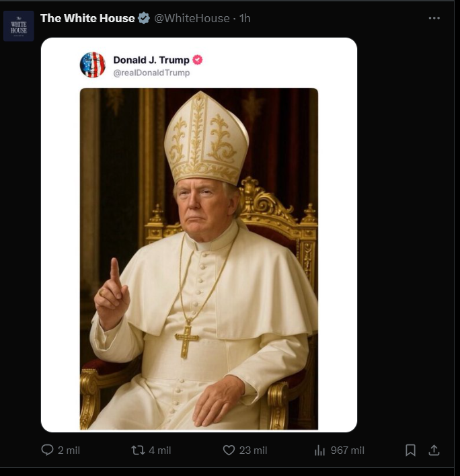Open the @WhiteHouse handle link
The width and height of the screenshot is (460, 476).
coord(192,19)
